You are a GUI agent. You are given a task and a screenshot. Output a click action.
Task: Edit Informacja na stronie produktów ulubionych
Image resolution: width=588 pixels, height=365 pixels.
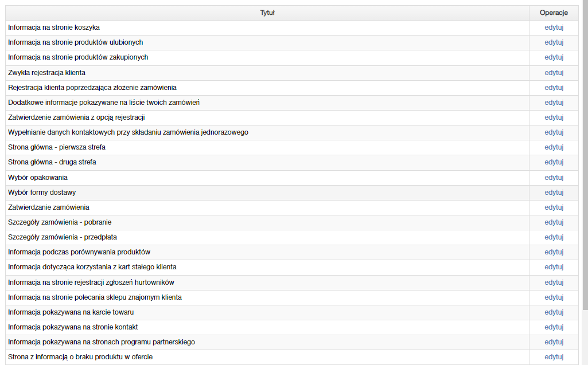point(554,42)
